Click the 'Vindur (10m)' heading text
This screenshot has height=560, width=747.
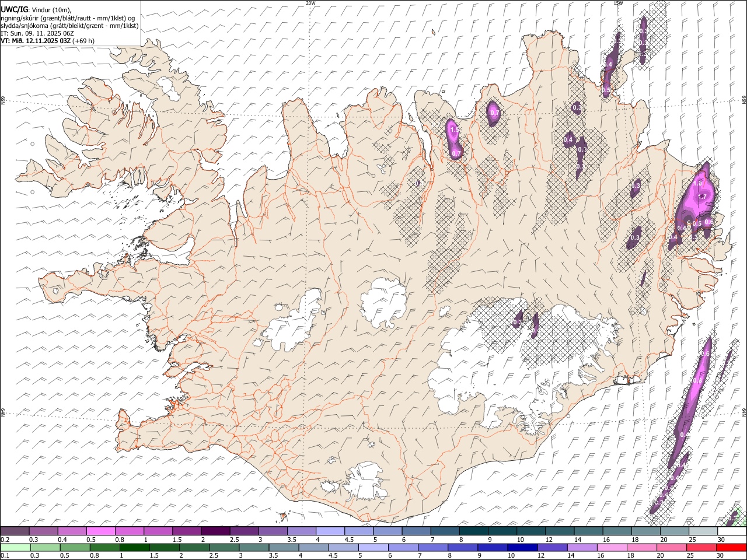(51, 10)
